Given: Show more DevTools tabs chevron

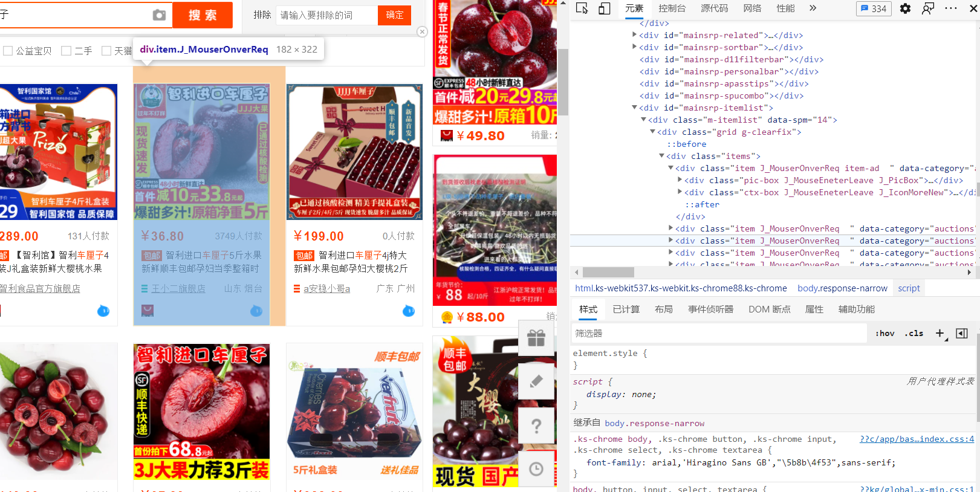Looking at the screenshot, I should [x=813, y=8].
